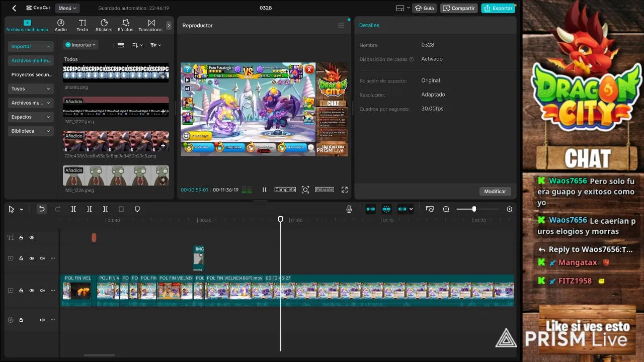Select the Archivos multimedia tab

(27, 26)
